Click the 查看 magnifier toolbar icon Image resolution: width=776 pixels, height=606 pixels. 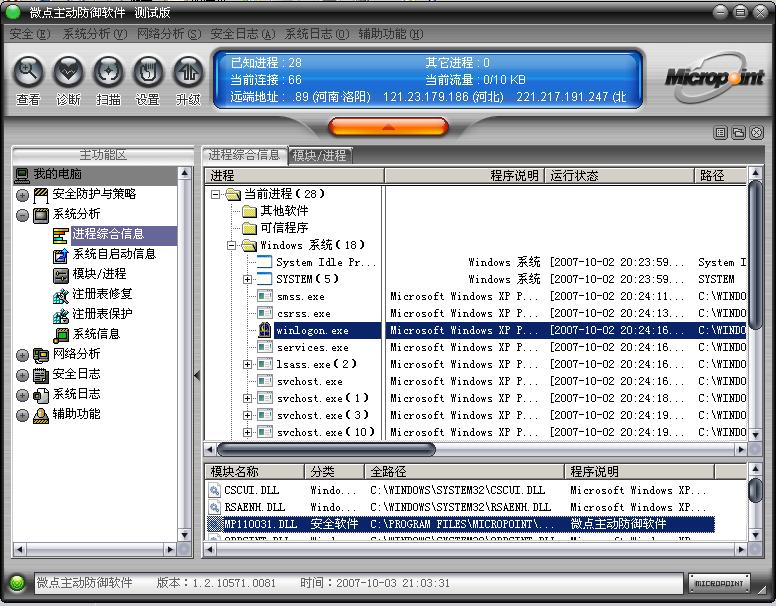click(x=28, y=72)
